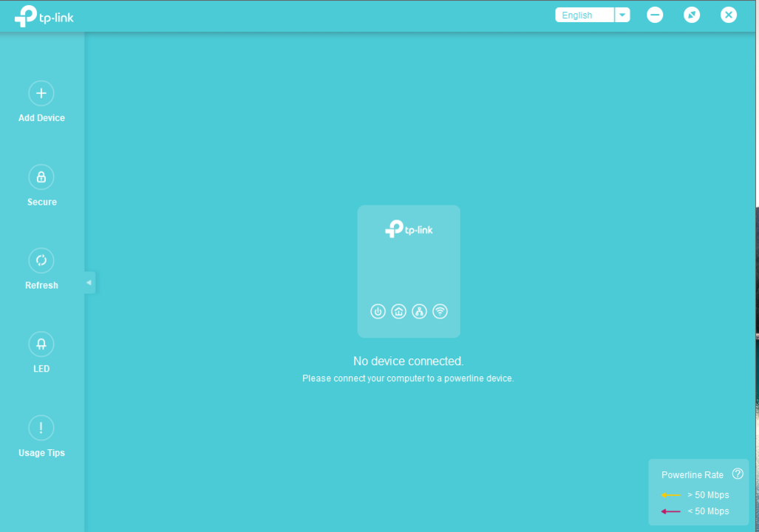Click the Refresh circular arrows icon
The height and width of the screenshot is (532, 759).
41,260
